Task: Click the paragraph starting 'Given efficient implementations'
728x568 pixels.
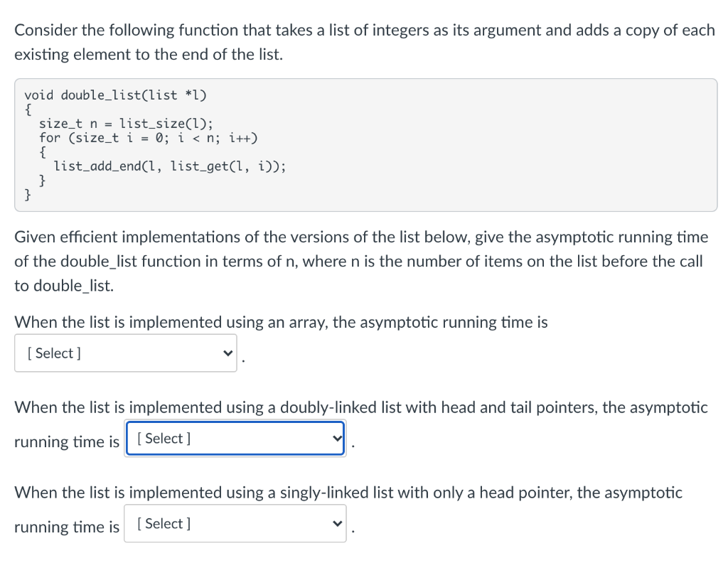Action: click(x=361, y=261)
